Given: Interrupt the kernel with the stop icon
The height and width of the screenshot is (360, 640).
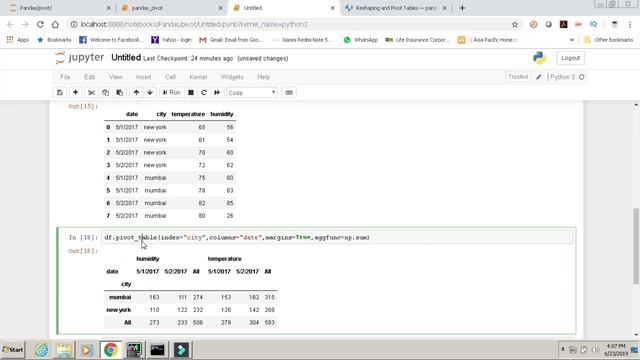Looking at the screenshot, I should click(191, 93).
